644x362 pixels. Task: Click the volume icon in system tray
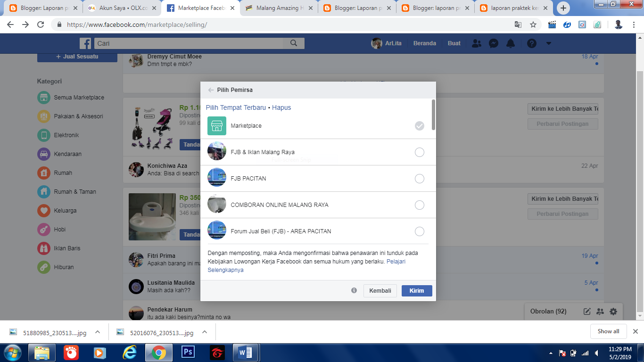[x=597, y=353]
